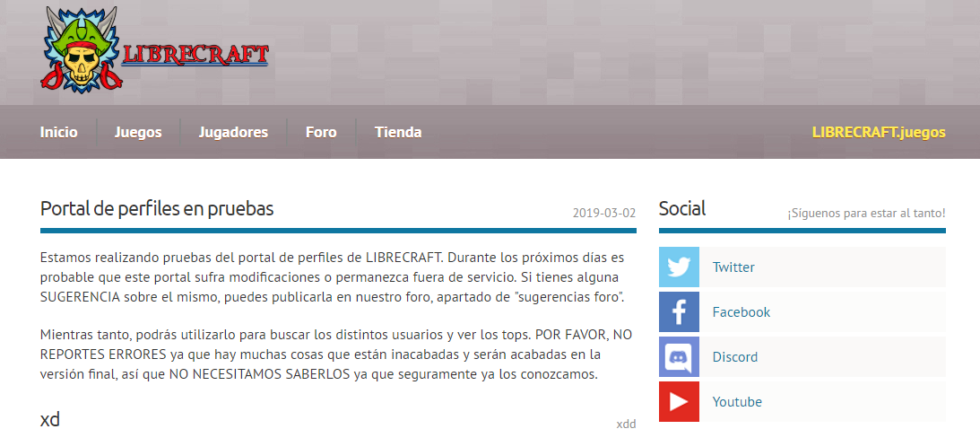Click the Librecraft pirate skull logo
Image resolution: width=980 pixels, height=429 pixels.
pyautogui.click(x=80, y=51)
